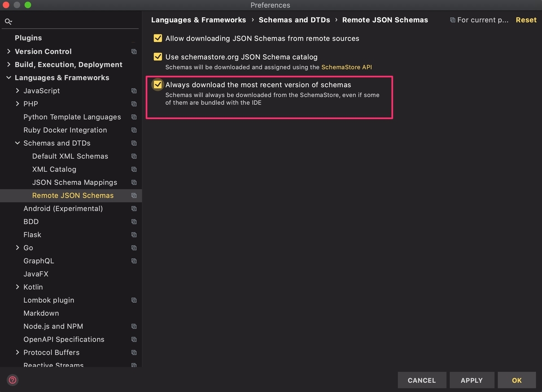Open the Plugins settings page
This screenshot has width=542, height=392.
(x=28, y=38)
